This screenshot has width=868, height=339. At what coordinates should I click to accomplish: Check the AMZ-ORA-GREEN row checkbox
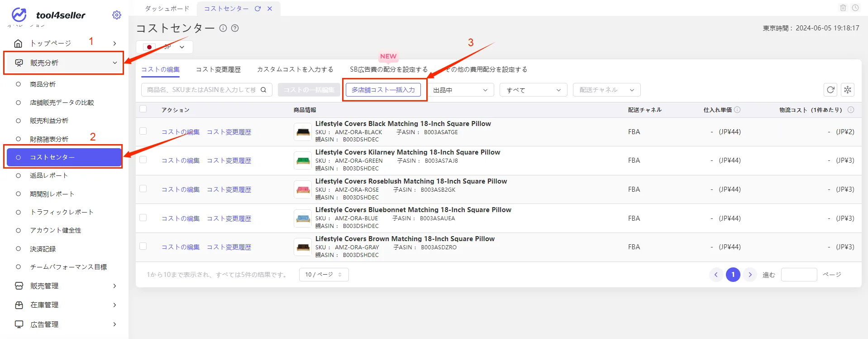143,160
